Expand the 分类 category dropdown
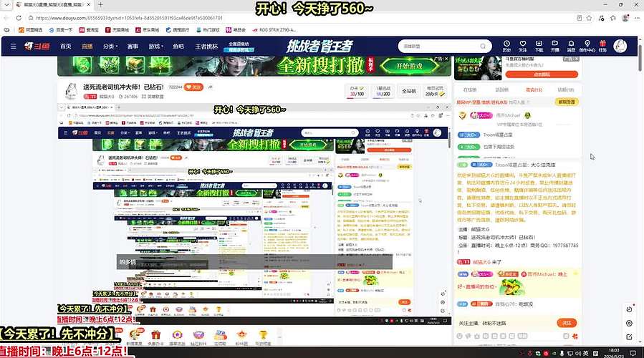 (110, 47)
